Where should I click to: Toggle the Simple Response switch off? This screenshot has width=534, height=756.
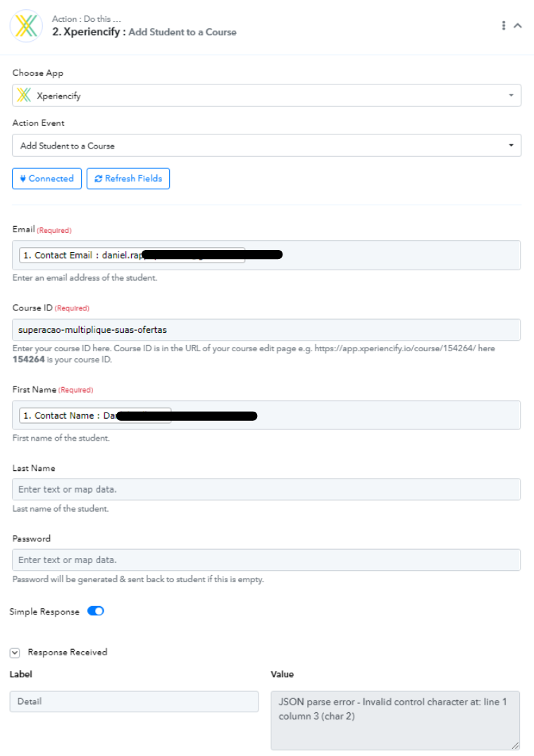[96, 611]
